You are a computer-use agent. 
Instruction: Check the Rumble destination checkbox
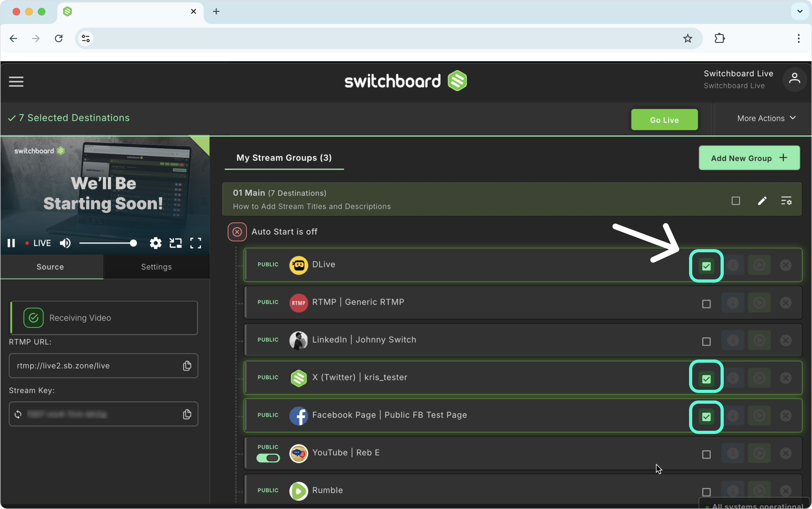[706, 492]
